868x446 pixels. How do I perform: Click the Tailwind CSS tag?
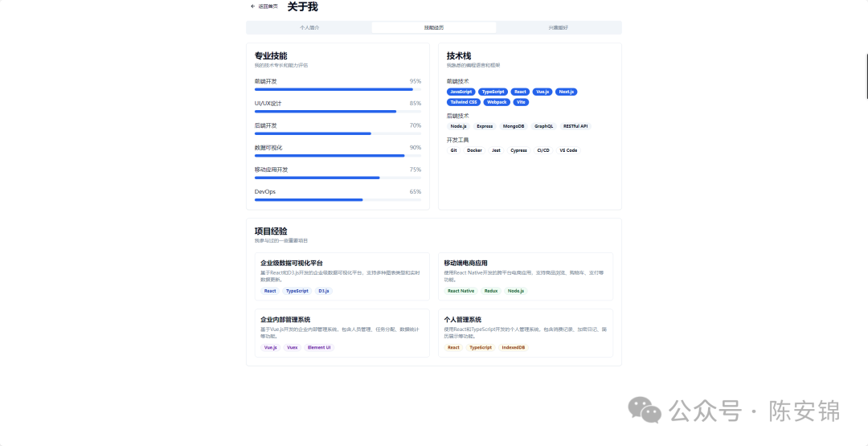(464, 102)
